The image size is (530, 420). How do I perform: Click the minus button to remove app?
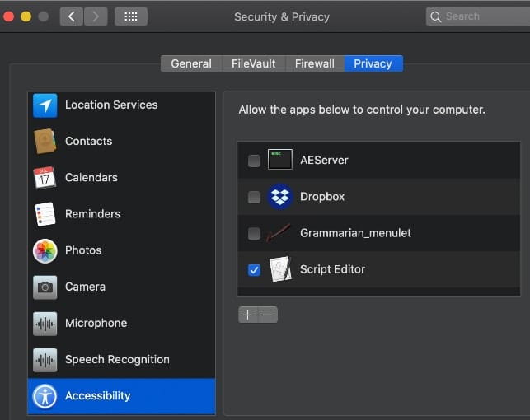point(268,315)
